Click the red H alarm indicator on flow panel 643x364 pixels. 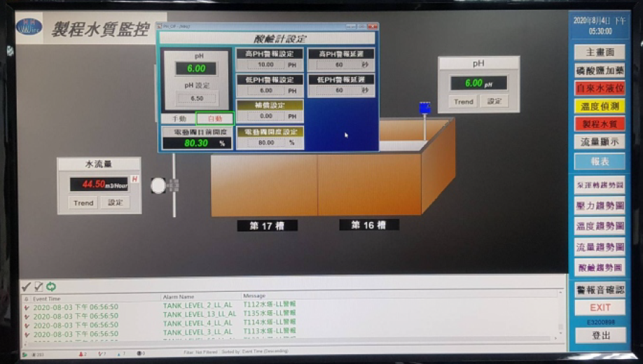coord(134,179)
